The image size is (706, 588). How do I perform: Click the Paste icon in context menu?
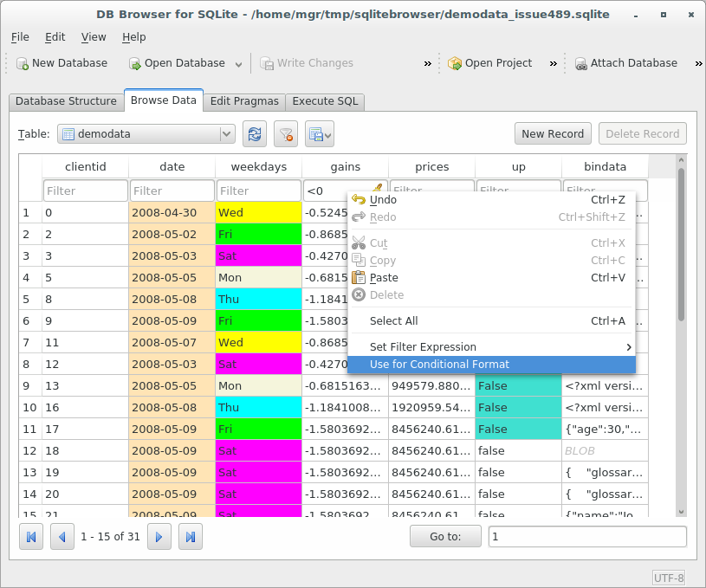(359, 277)
